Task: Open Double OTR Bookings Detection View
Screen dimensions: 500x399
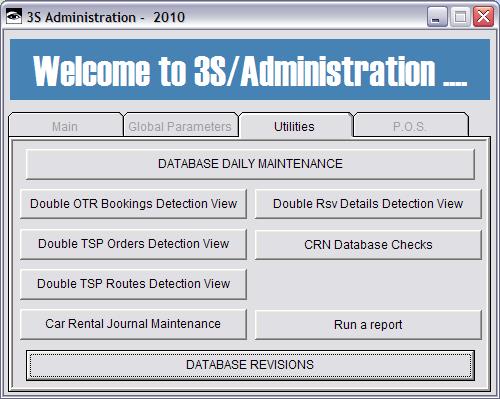Action: (x=133, y=204)
